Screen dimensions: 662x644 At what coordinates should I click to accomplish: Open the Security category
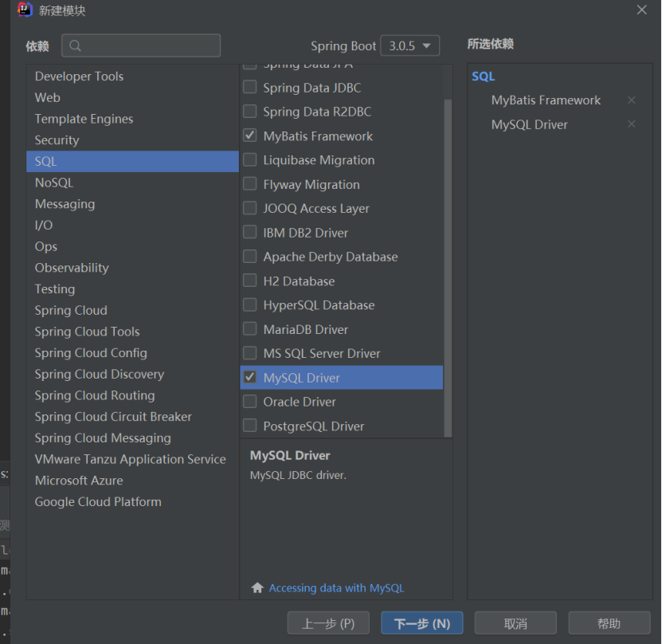132,140
